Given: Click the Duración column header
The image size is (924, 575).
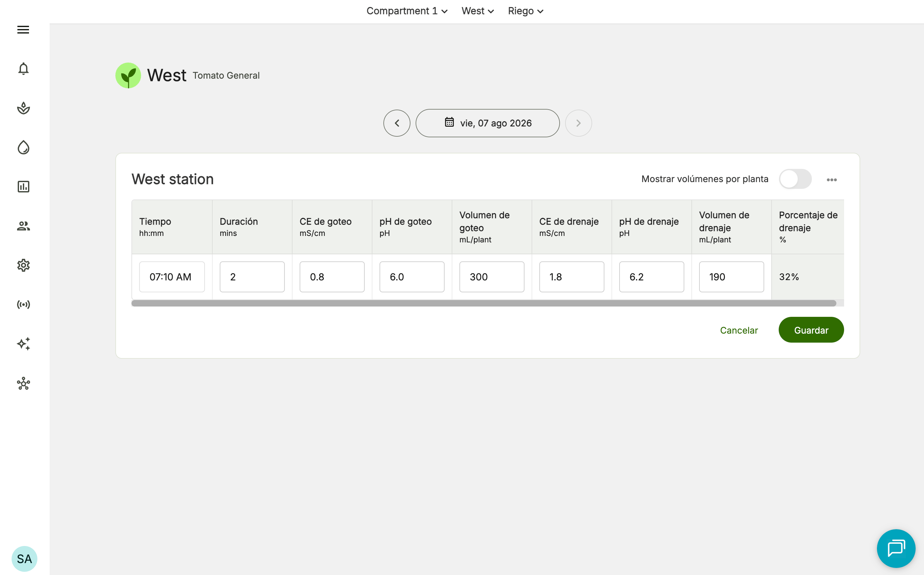Looking at the screenshot, I should (x=252, y=227).
